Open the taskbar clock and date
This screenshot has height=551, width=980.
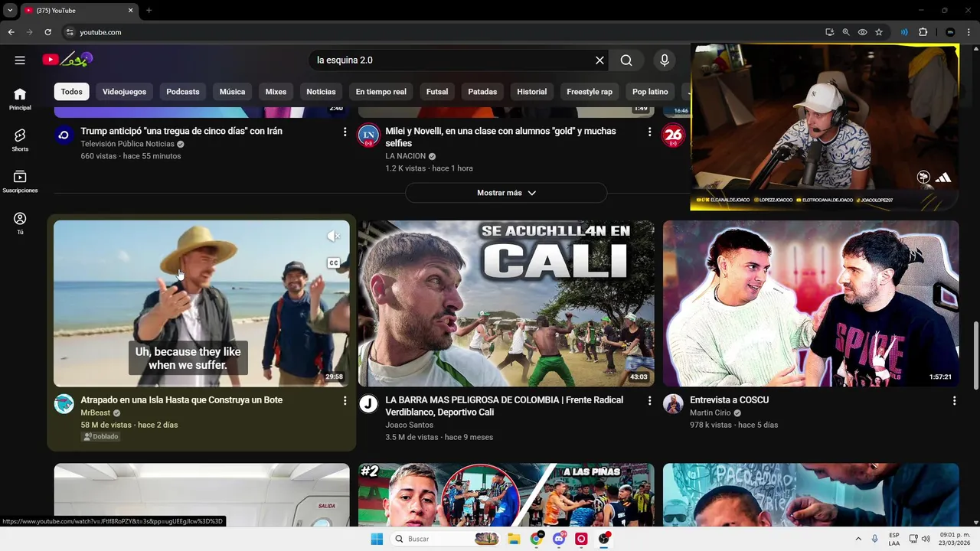tap(954, 539)
